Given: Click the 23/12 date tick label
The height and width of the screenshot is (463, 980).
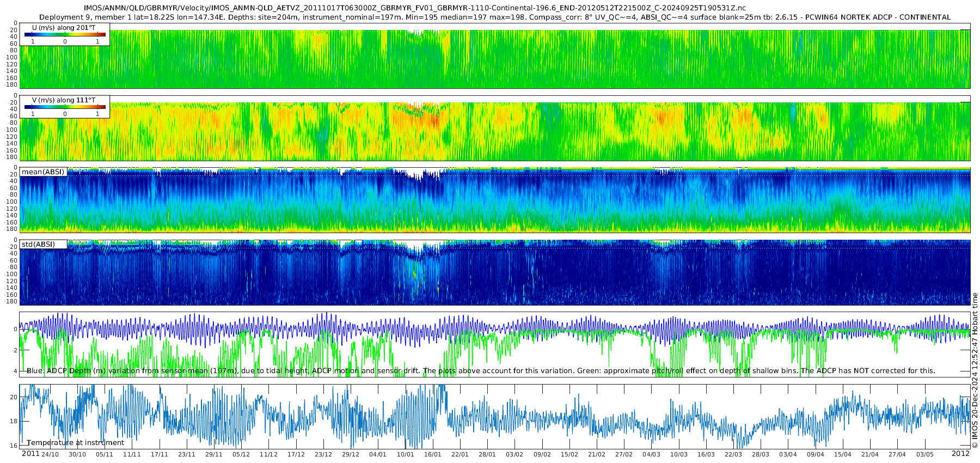Looking at the screenshot, I should click(323, 455).
